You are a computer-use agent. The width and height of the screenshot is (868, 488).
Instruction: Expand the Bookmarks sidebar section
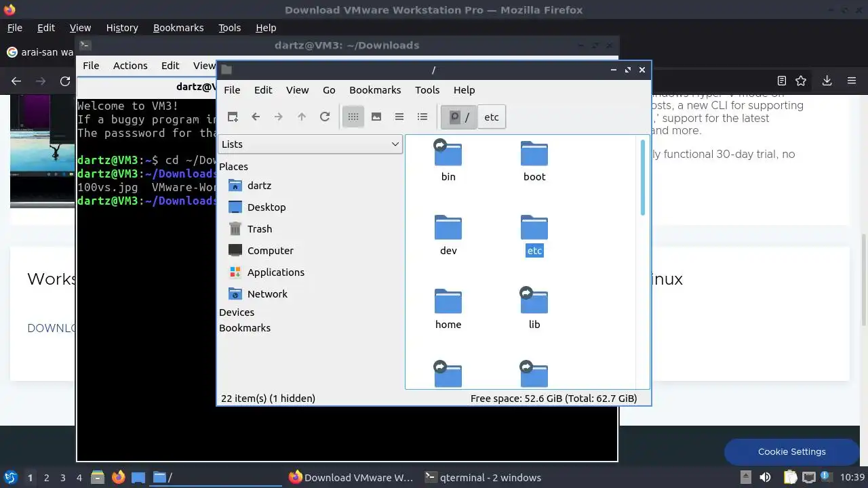click(x=245, y=327)
